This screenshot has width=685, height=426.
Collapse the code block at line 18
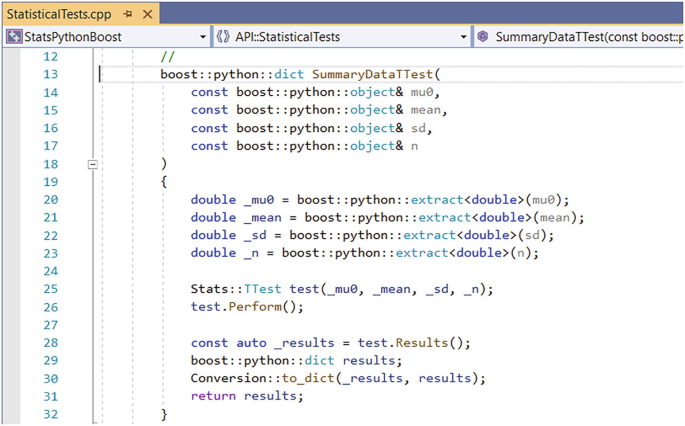click(93, 163)
